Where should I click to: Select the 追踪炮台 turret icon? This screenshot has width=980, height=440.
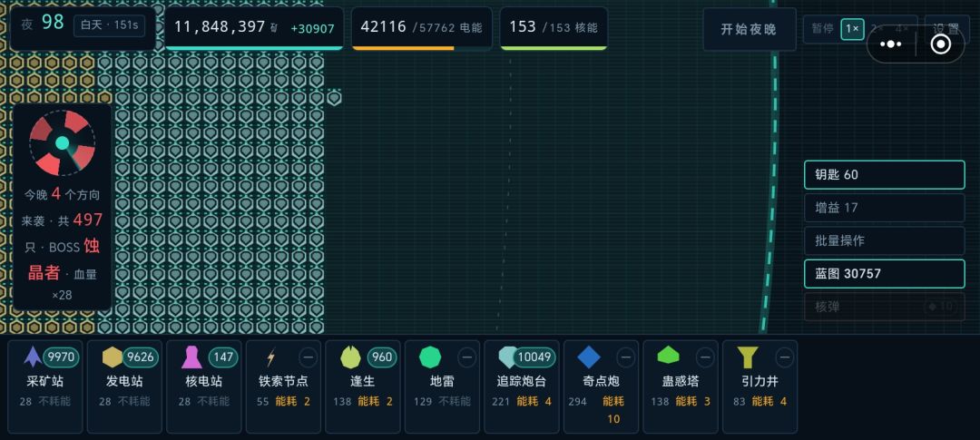[x=507, y=357]
